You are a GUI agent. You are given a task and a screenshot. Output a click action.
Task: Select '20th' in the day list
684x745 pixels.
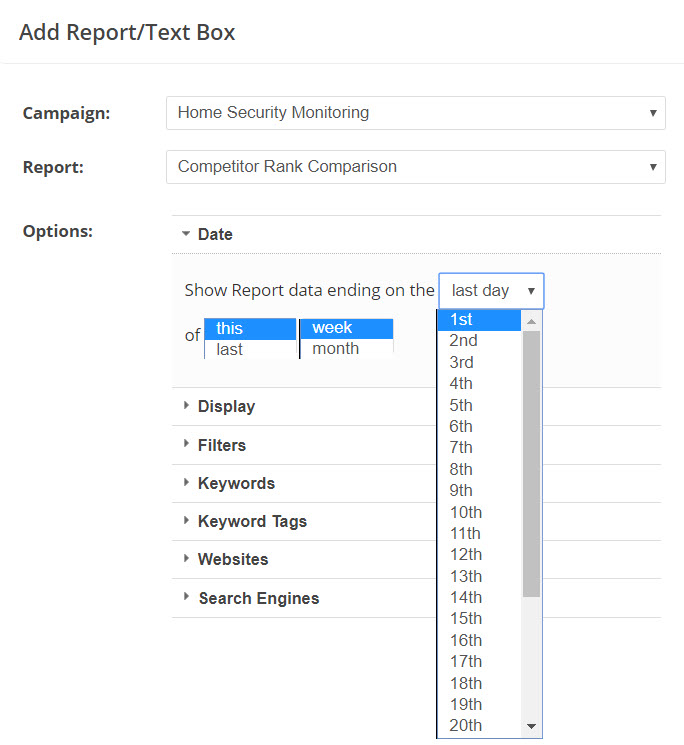(480, 725)
